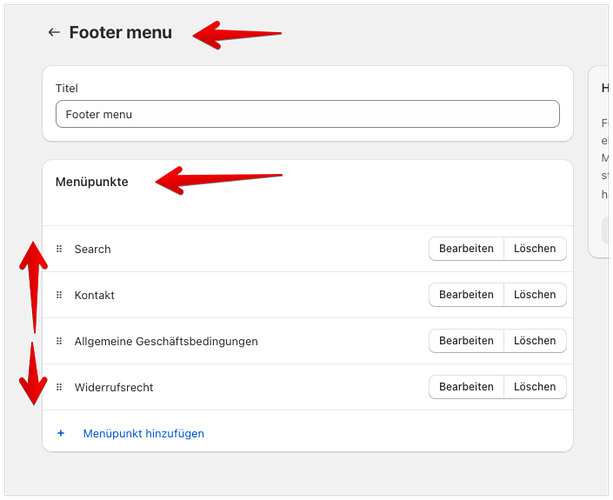Click the drag handle for Search
Image resolution: width=613 pixels, height=500 pixels.
pos(59,249)
